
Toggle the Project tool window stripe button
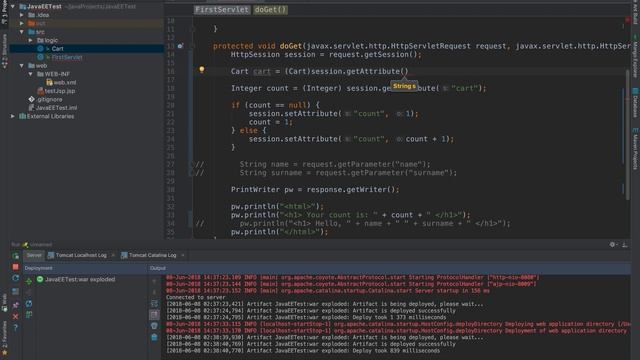pos(4,12)
